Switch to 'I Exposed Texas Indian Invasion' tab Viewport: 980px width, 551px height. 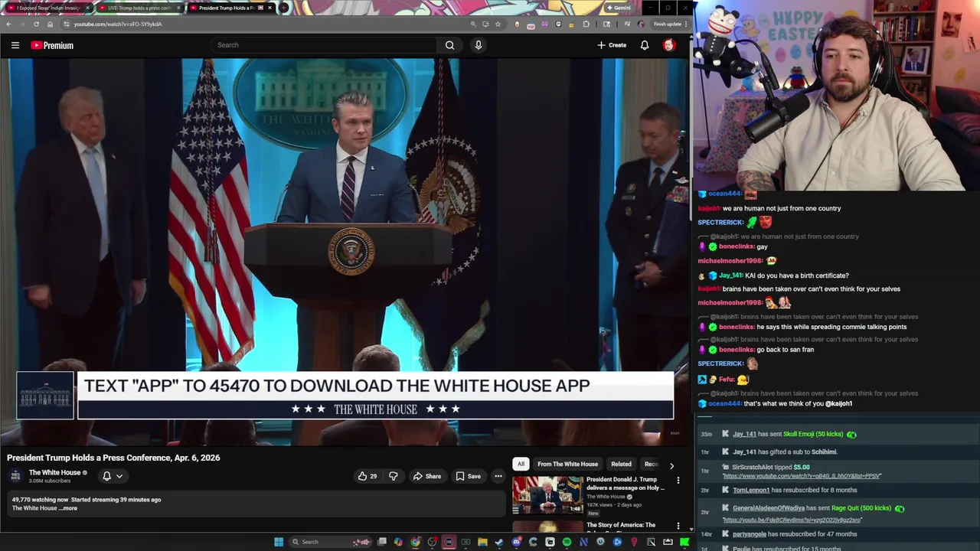[48, 8]
